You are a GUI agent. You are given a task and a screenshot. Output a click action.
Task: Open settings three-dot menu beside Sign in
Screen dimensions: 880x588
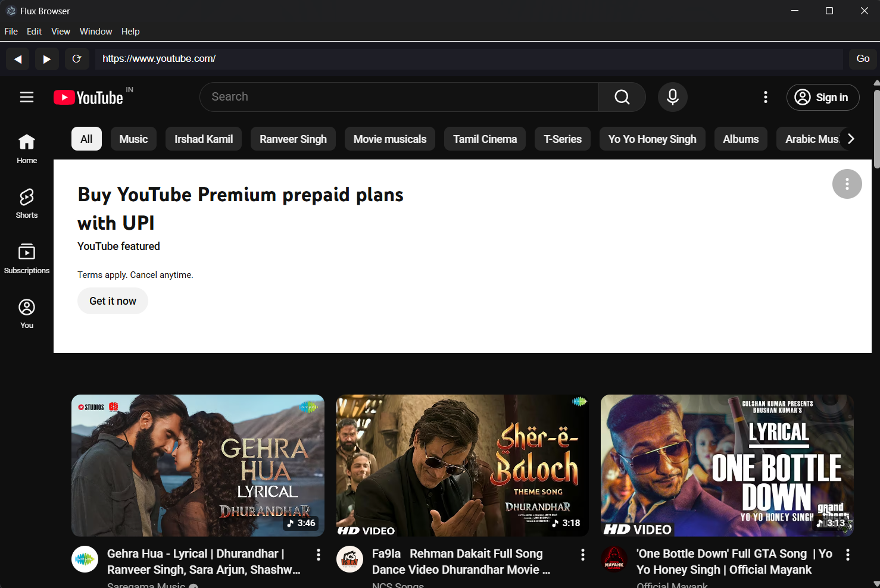coord(766,97)
